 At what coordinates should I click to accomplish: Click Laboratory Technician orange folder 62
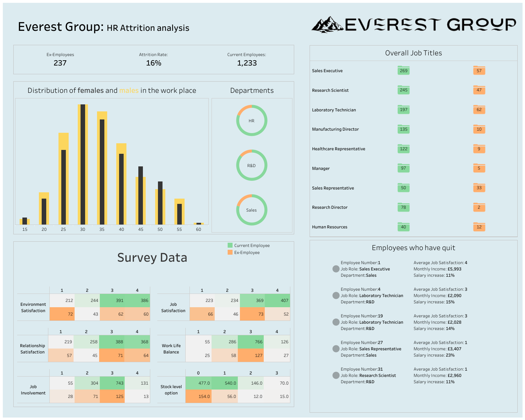click(479, 110)
